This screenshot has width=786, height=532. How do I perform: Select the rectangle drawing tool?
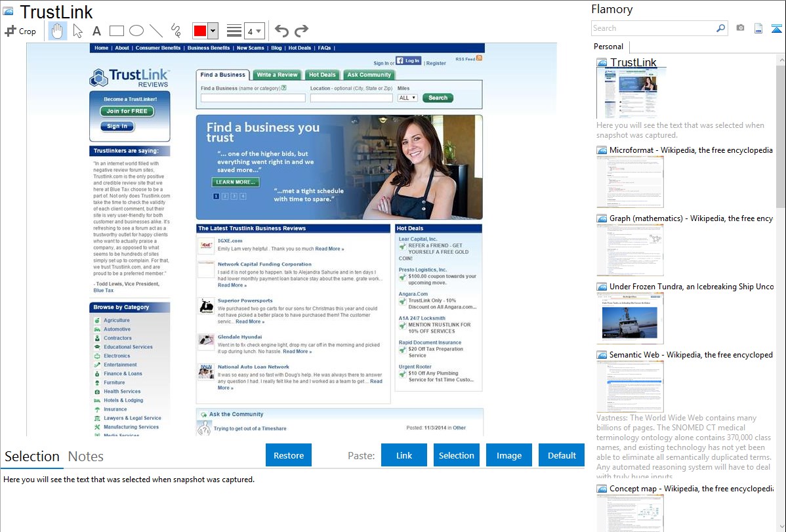click(116, 31)
